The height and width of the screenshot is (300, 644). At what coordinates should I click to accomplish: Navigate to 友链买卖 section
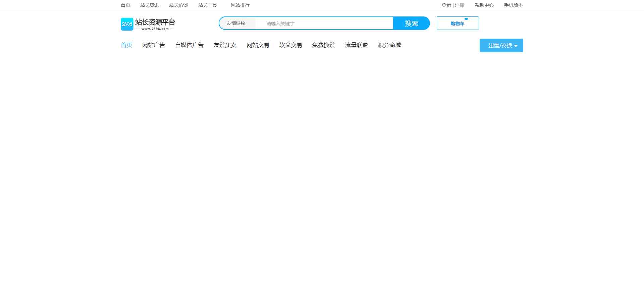225,45
